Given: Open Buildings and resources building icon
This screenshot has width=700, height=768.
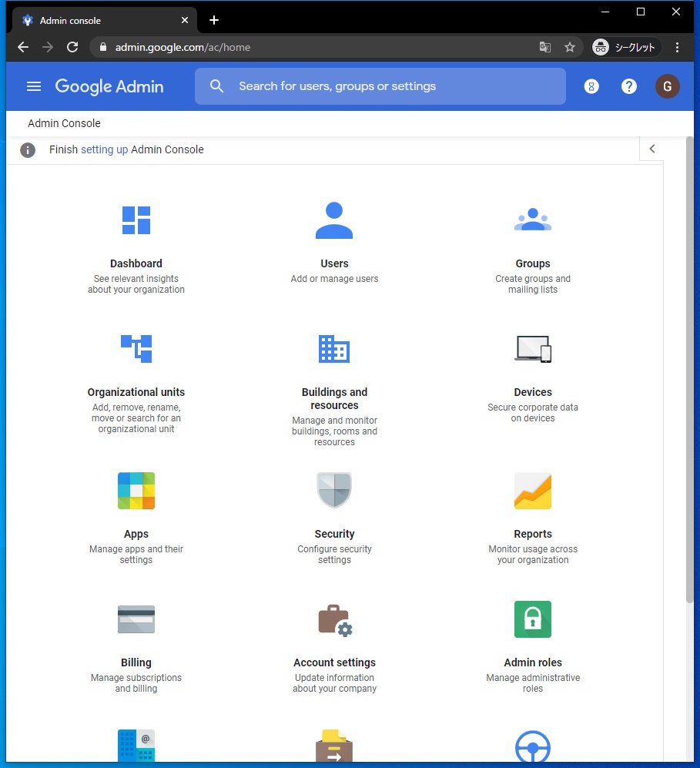Looking at the screenshot, I should [334, 349].
